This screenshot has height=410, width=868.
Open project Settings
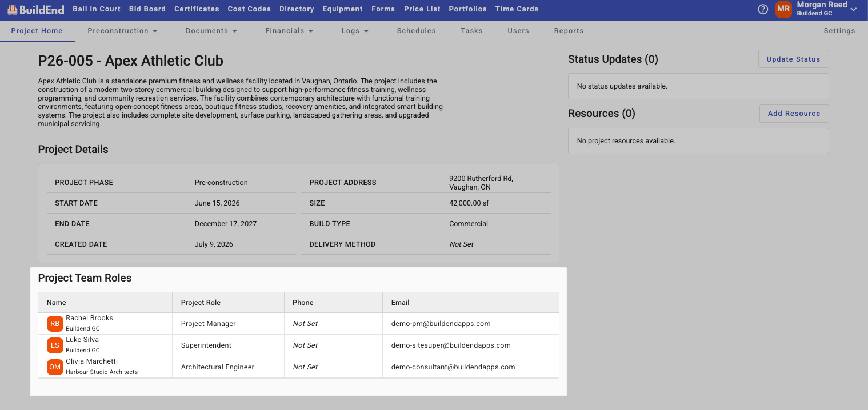click(x=839, y=31)
